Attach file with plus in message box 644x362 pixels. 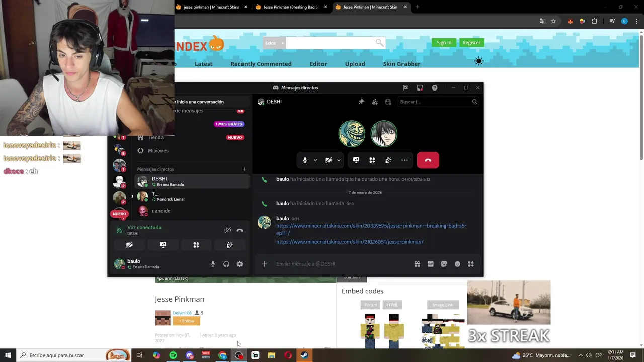tap(264, 264)
